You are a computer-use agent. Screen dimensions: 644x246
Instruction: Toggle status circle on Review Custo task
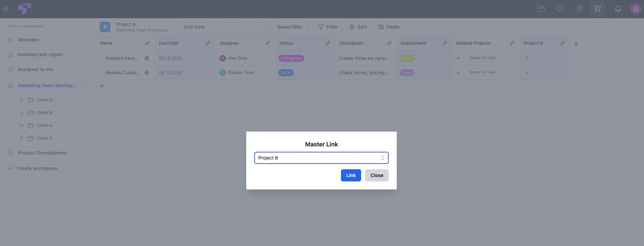click(147, 73)
